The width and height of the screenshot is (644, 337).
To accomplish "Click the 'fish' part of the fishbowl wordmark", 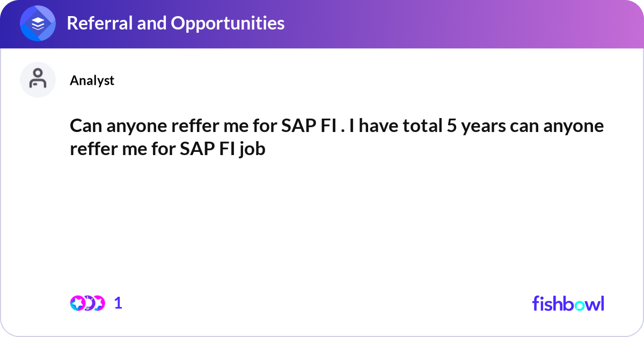I will tap(547, 303).
